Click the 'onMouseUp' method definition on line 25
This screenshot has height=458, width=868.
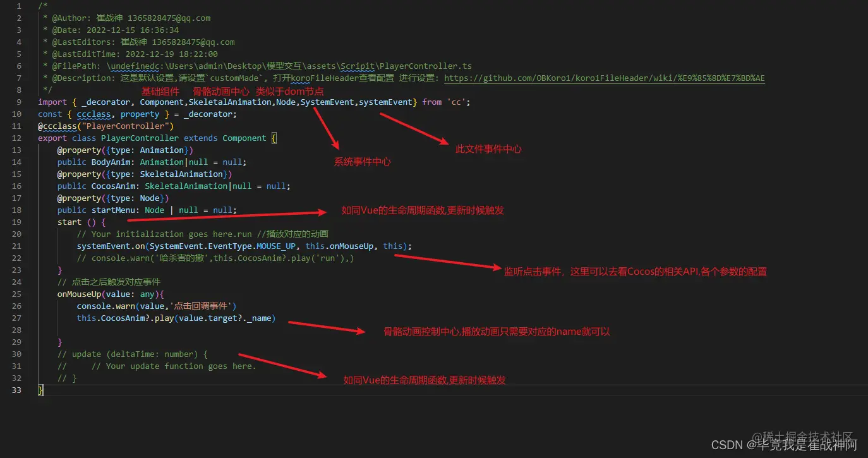(80, 294)
